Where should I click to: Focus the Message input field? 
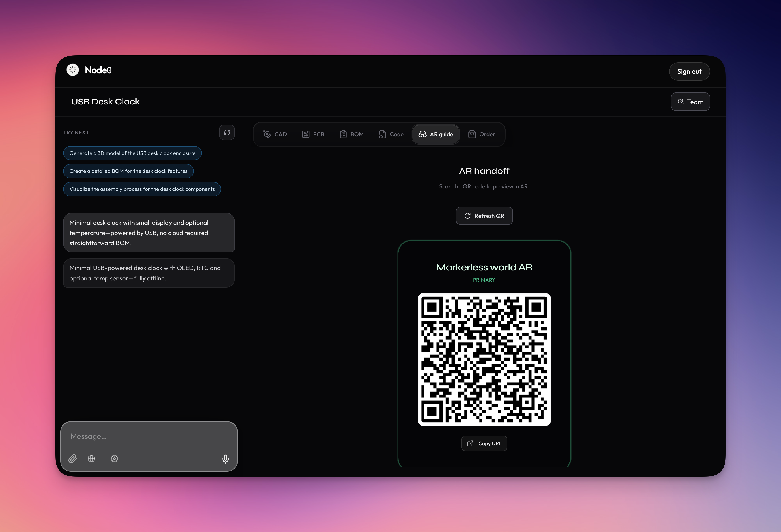[149, 436]
